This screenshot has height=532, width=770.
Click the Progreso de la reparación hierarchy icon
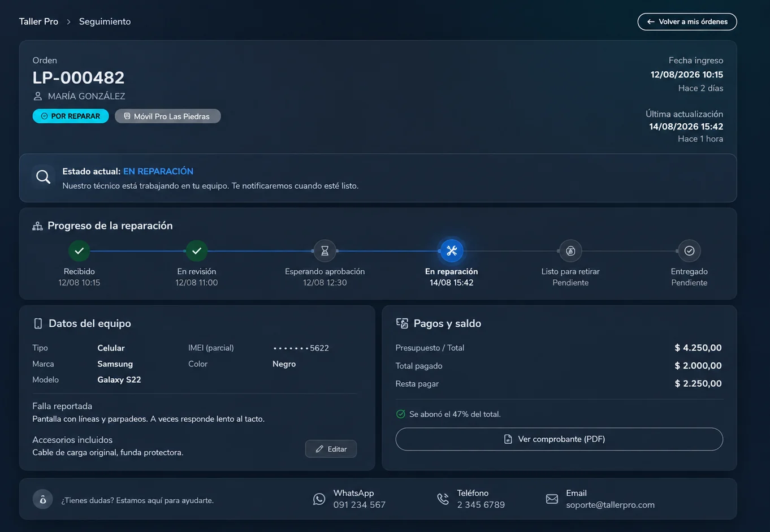point(37,226)
